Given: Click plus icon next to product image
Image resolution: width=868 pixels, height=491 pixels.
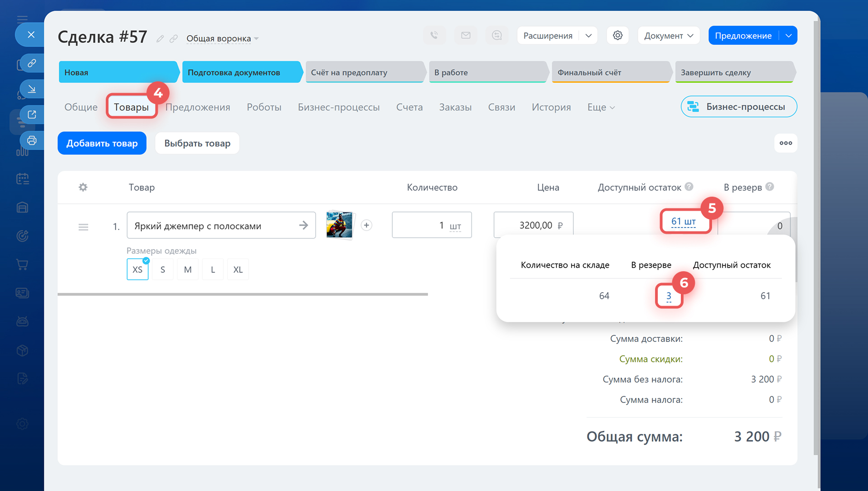Looking at the screenshot, I should click(367, 225).
